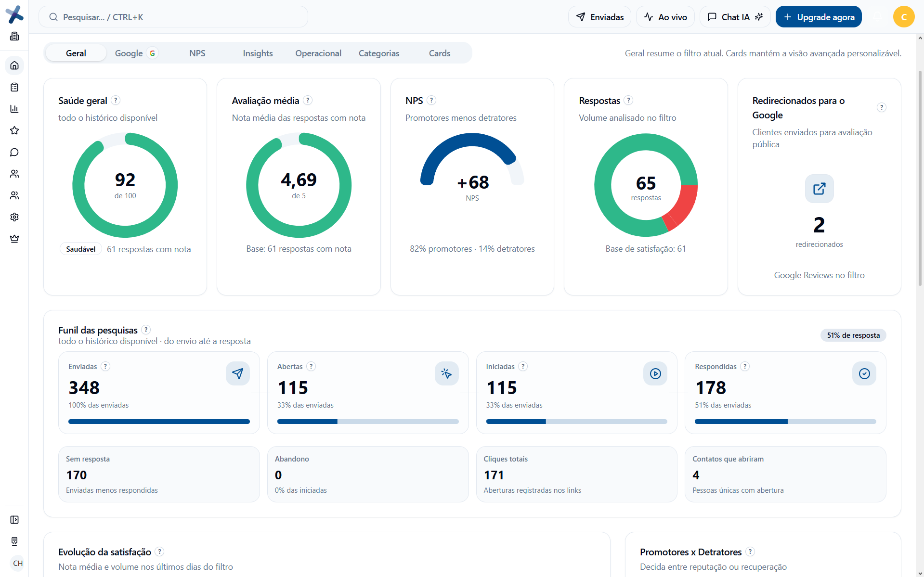Open the bar chart reports sidebar icon
The image size is (924, 577).
(14, 109)
